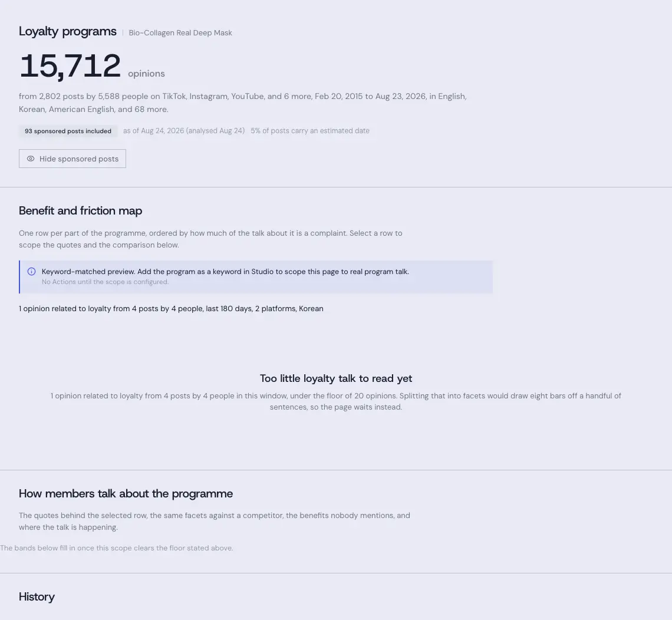Click the bands below fill in note

(117, 548)
